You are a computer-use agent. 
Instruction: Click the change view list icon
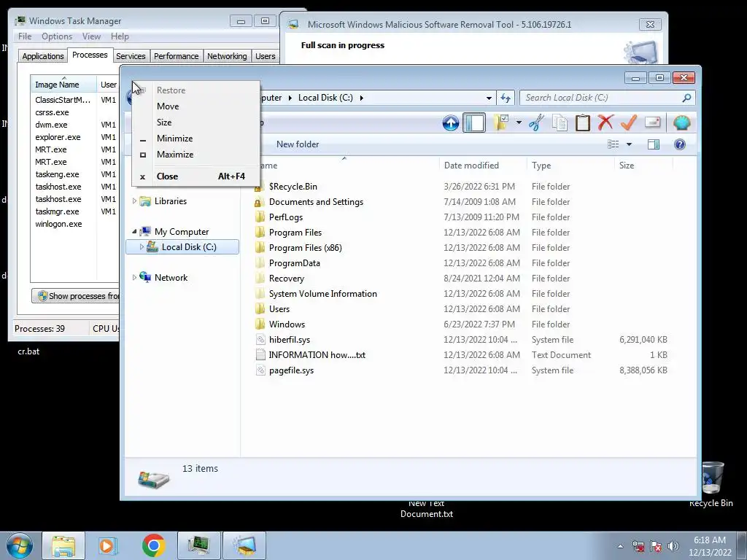[613, 144]
